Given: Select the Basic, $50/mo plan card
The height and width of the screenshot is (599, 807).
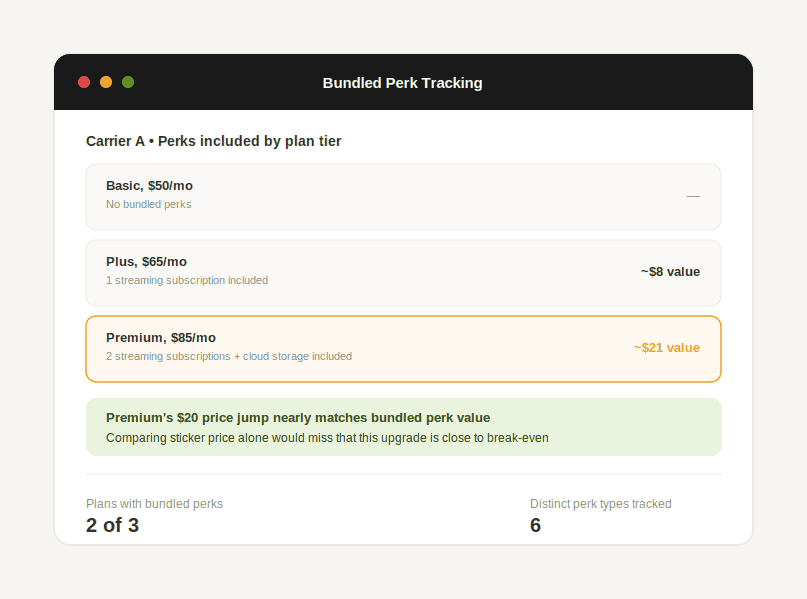Looking at the screenshot, I should (x=404, y=197).
